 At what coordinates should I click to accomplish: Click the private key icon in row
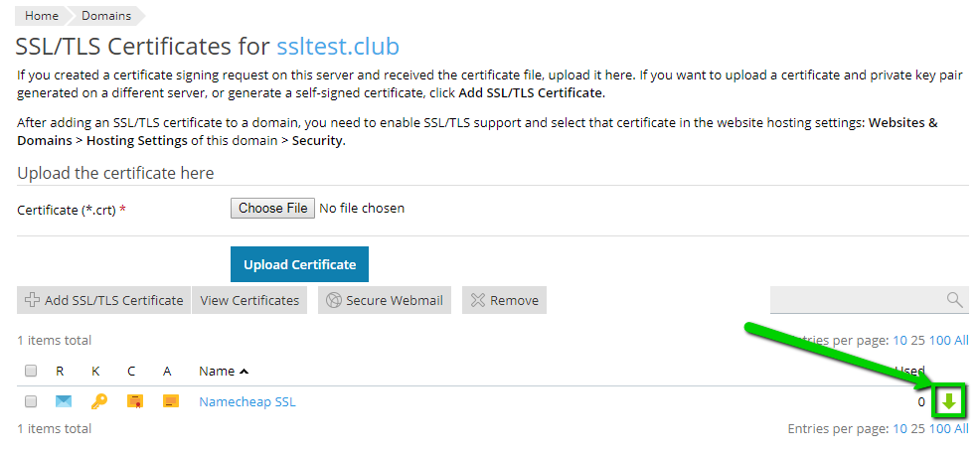98,401
